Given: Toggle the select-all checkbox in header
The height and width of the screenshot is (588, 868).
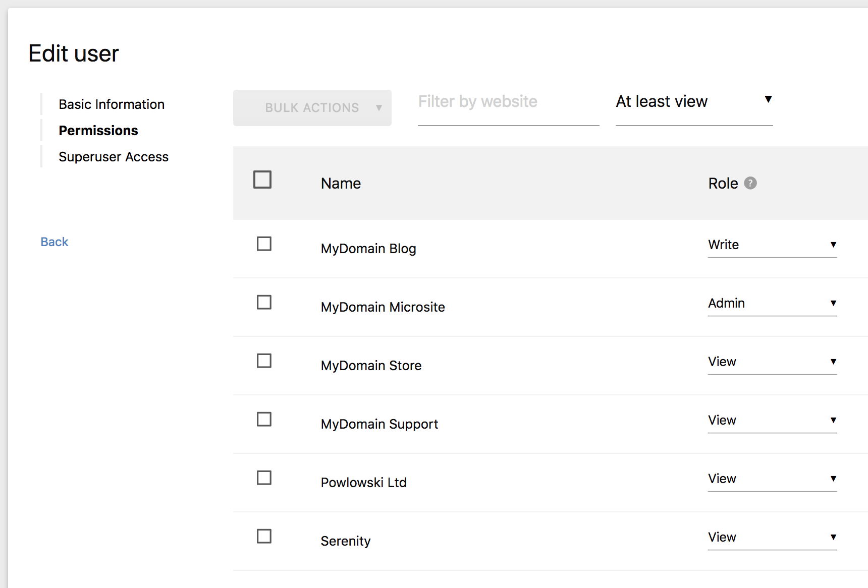Looking at the screenshot, I should [262, 180].
